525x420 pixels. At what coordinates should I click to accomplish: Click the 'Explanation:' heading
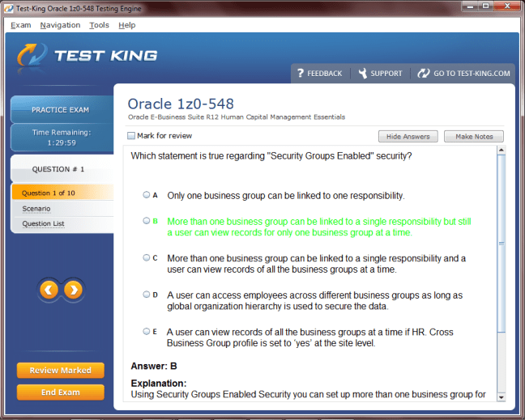click(159, 384)
